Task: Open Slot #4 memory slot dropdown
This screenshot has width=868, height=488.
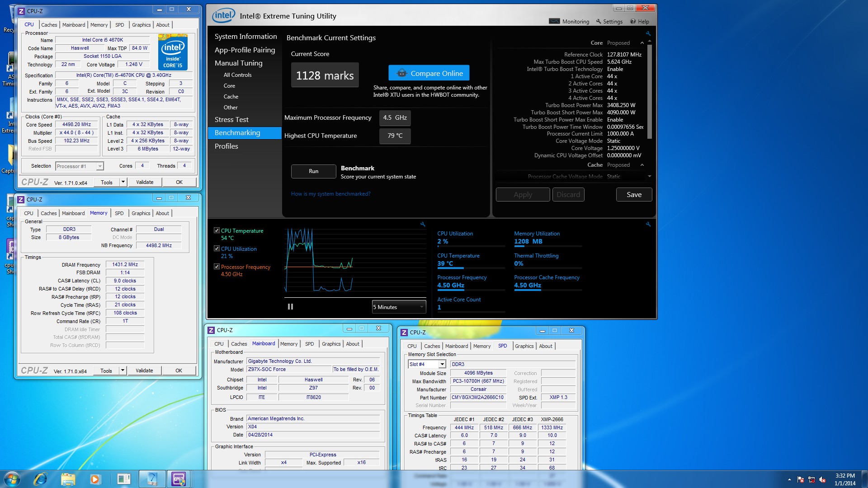Action: click(x=442, y=364)
